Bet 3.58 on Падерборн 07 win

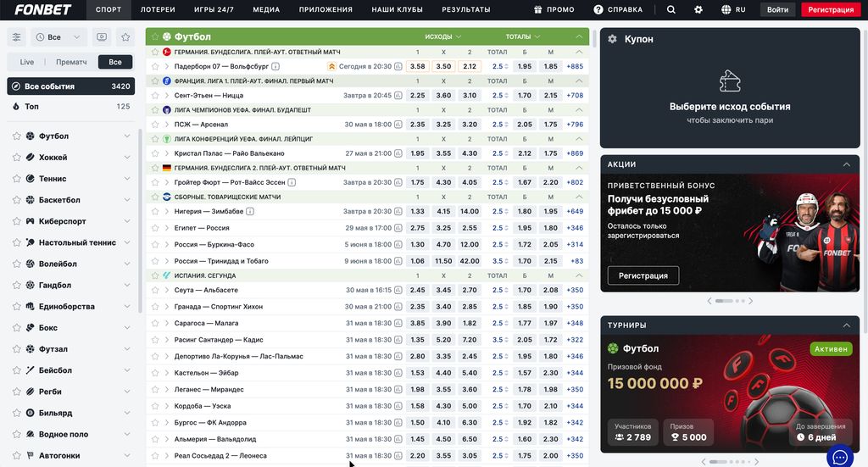(417, 66)
